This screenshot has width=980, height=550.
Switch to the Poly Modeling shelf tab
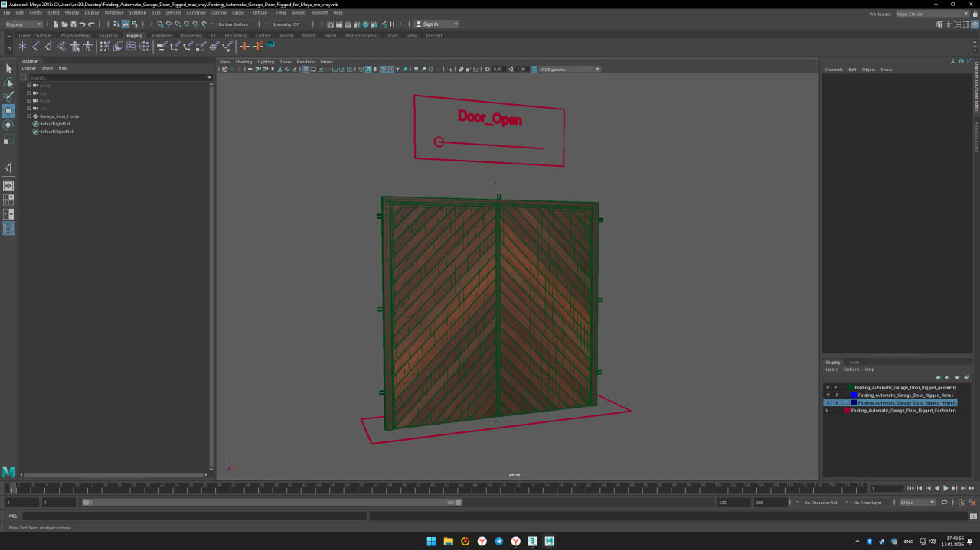point(74,35)
